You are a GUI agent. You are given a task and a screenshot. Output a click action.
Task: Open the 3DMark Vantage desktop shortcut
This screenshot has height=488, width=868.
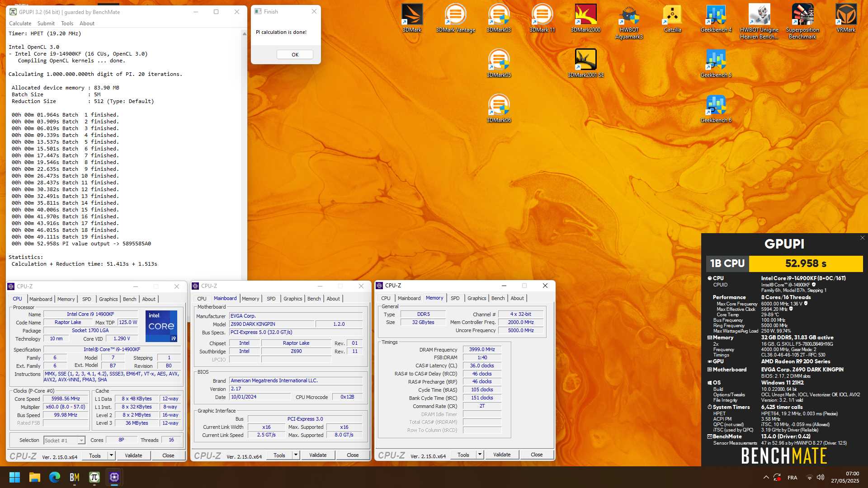click(x=455, y=18)
